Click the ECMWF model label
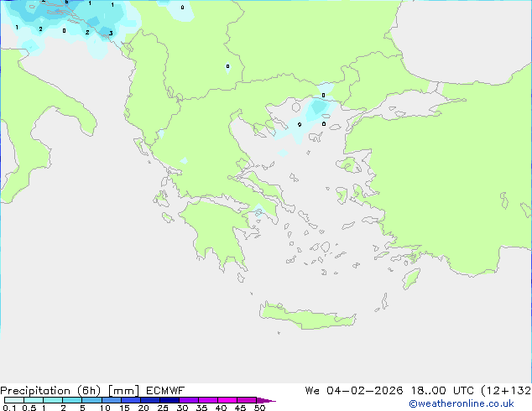The width and height of the screenshot is (532, 411). (x=165, y=391)
